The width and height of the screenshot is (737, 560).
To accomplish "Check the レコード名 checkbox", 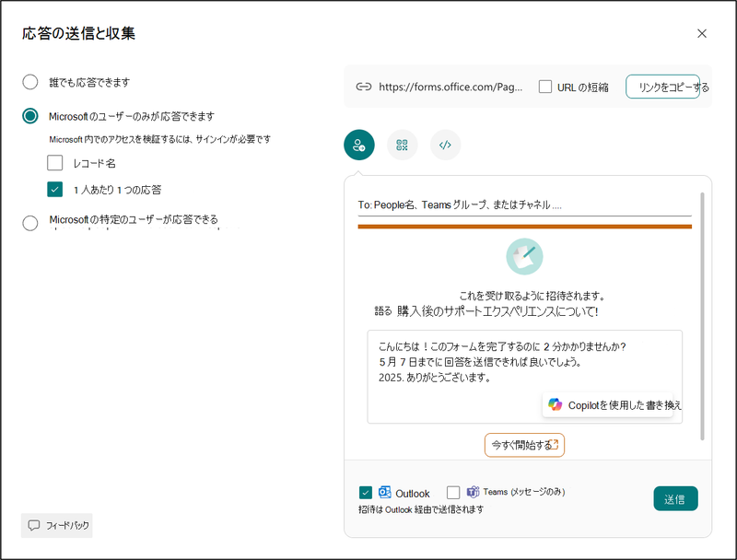I will pyautogui.click(x=53, y=163).
